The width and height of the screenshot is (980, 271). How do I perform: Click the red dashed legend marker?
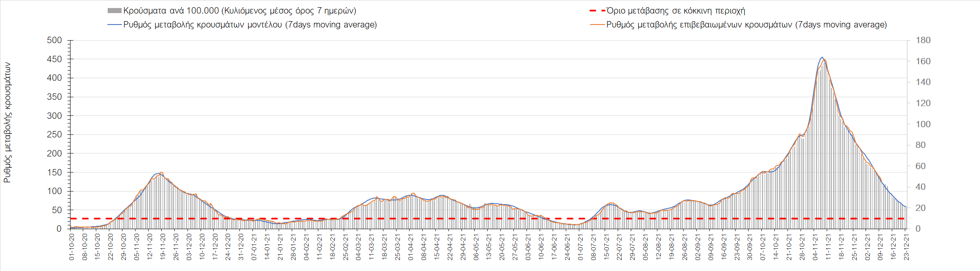click(x=597, y=11)
